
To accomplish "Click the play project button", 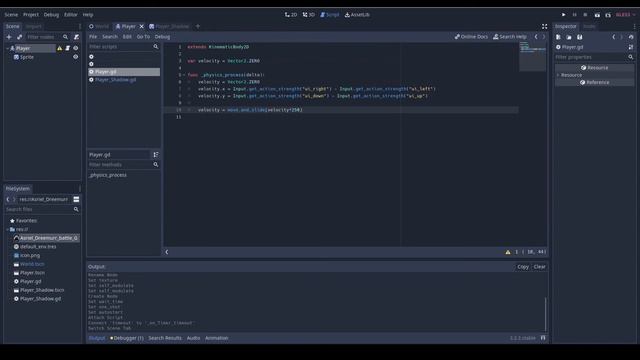I will [564, 15].
